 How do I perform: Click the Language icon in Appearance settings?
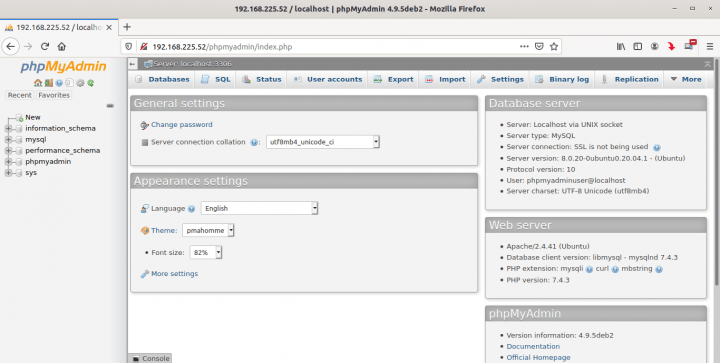tap(145, 208)
